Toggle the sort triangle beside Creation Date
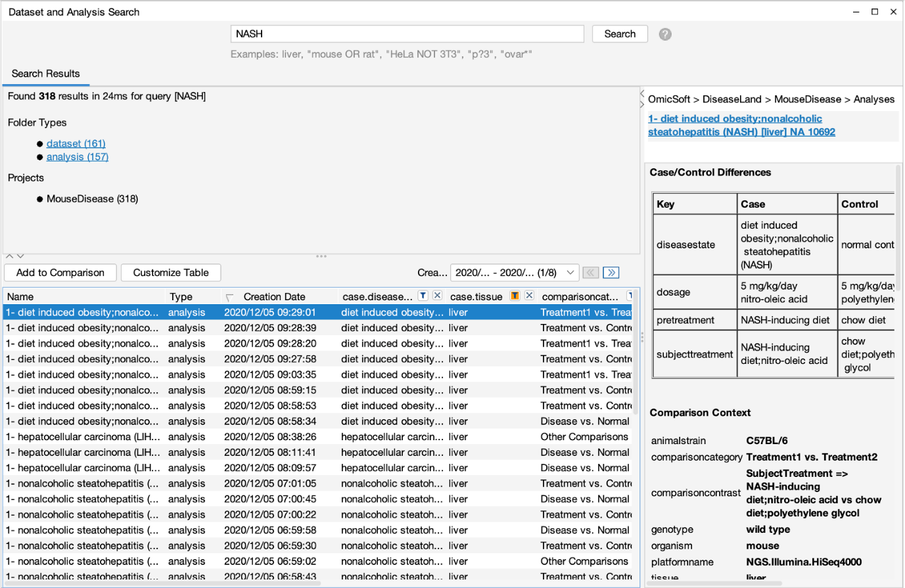 [229, 298]
